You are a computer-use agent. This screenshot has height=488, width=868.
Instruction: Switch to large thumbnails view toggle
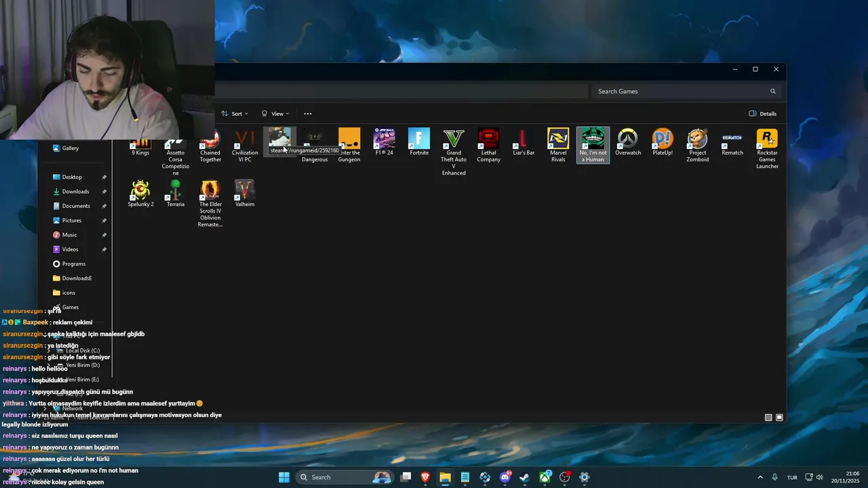click(x=780, y=418)
